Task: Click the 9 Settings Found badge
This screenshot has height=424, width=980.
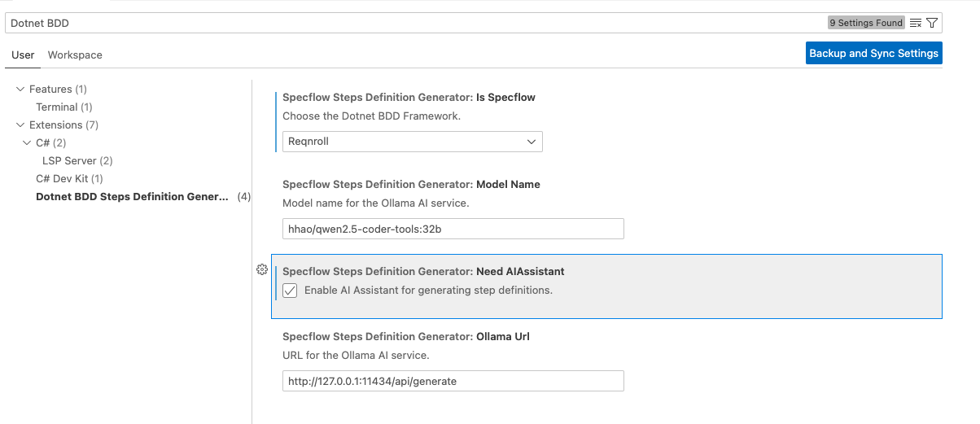Action: click(x=866, y=23)
